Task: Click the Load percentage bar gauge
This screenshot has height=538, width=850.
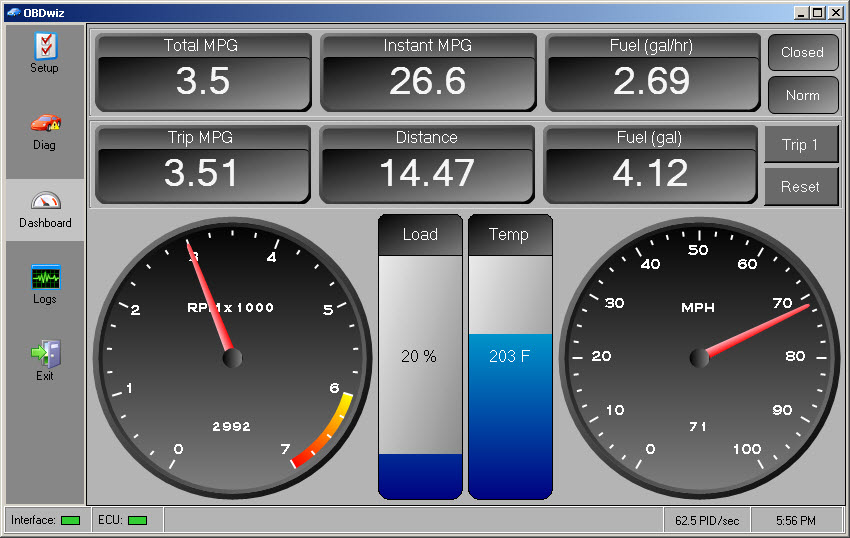Action: (420, 357)
